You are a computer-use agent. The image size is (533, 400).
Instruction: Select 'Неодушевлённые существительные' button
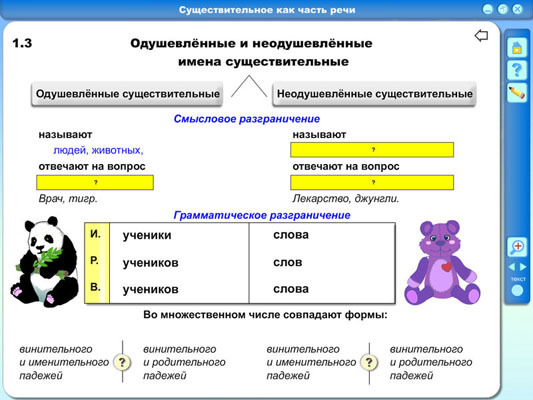(x=374, y=94)
